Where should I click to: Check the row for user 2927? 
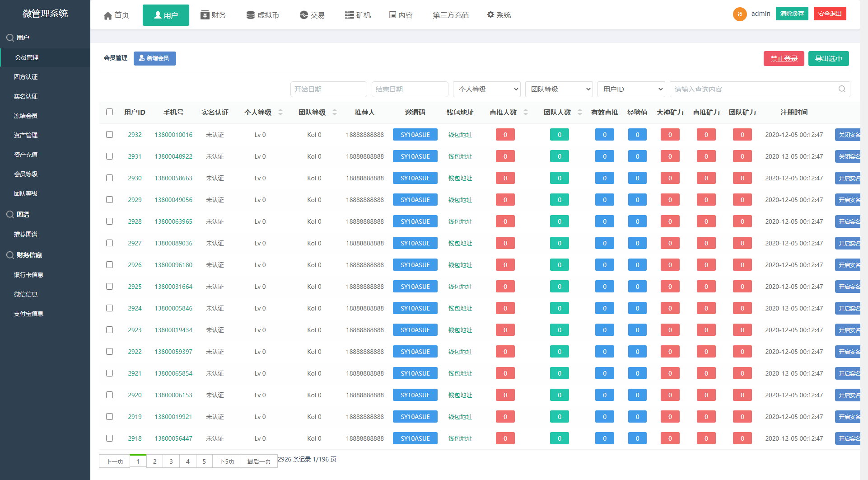point(109,243)
